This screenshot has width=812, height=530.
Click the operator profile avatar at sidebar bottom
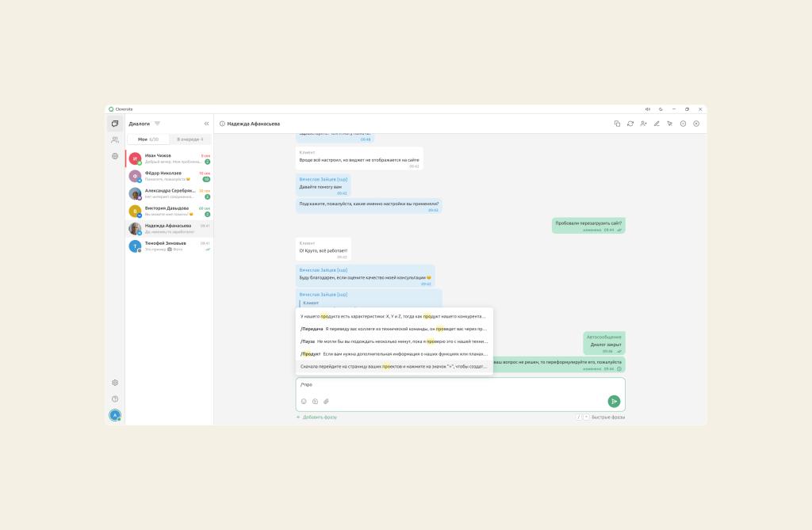click(x=115, y=415)
